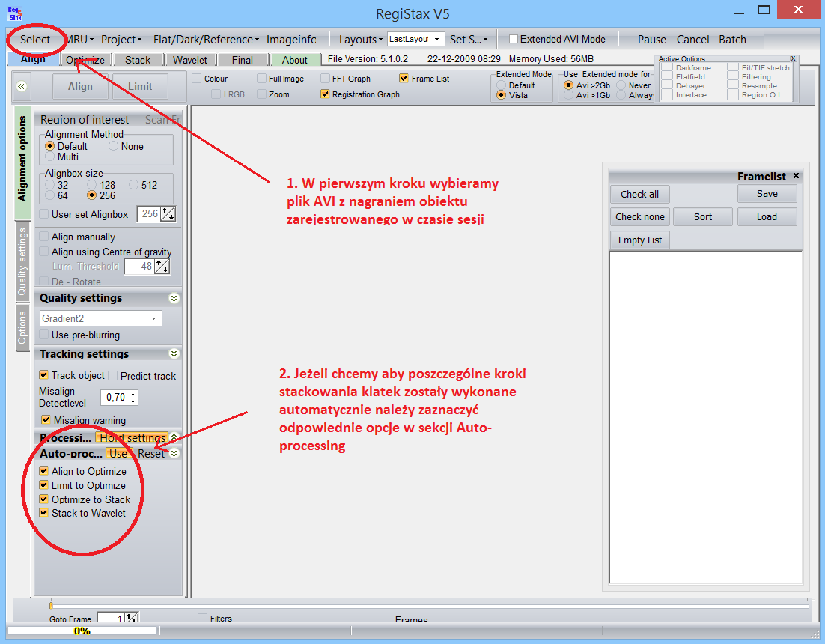Expand the Tracking settings section
This screenshot has height=644, width=825.
[174, 353]
